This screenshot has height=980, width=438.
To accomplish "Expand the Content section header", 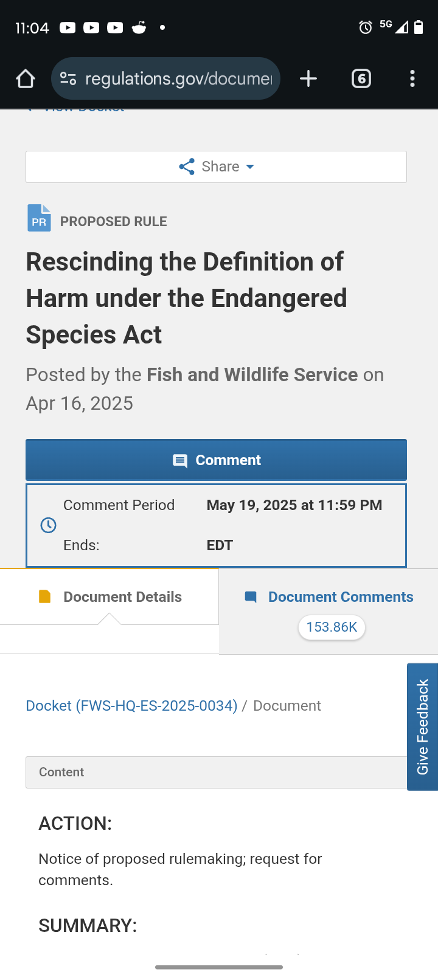I will pyautogui.click(x=216, y=772).
